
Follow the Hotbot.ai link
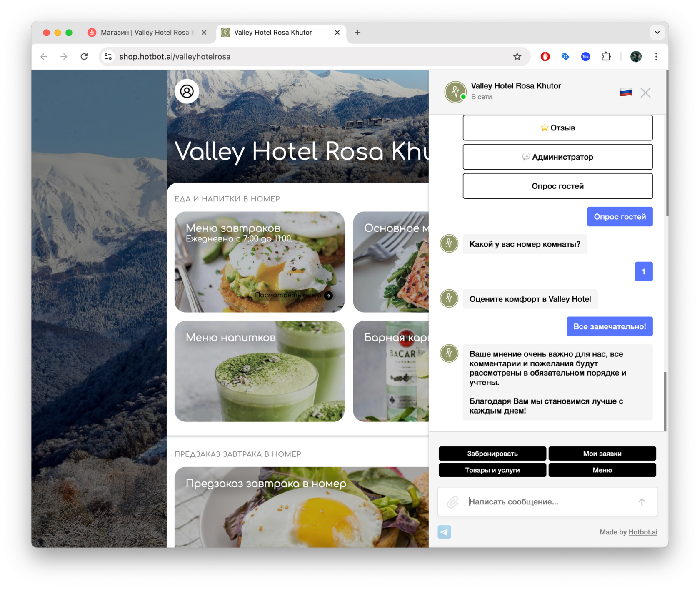[x=642, y=532]
